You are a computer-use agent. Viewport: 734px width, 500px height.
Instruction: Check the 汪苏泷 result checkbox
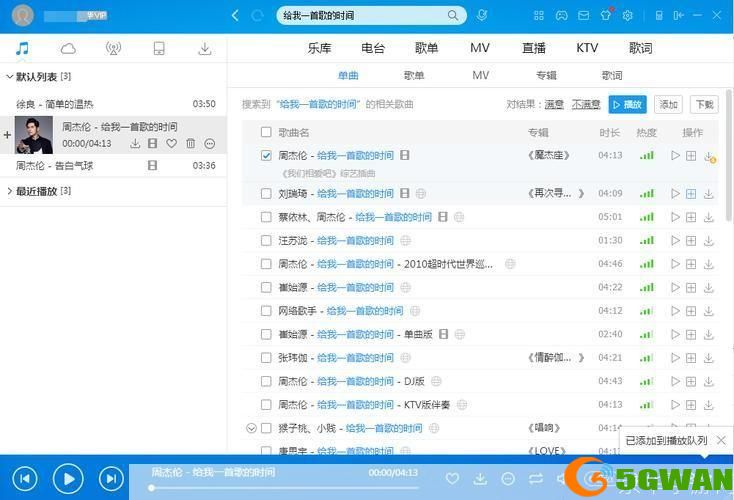[x=266, y=241]
